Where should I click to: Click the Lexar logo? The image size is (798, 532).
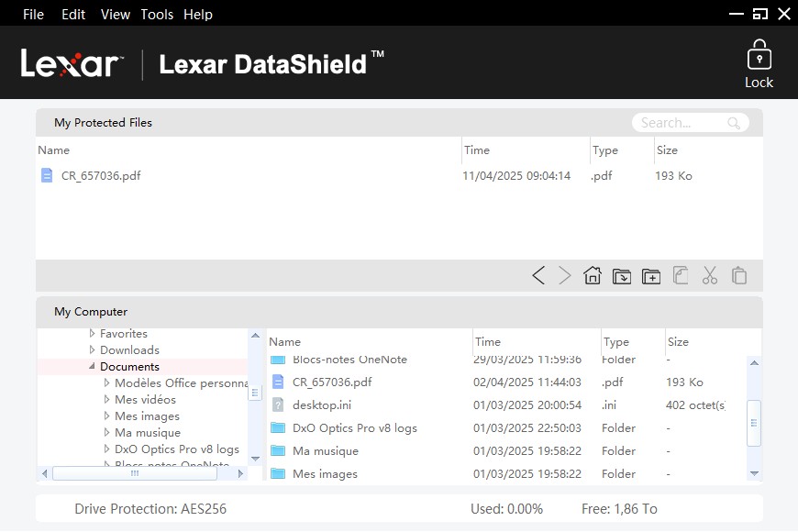coord(72,63)
